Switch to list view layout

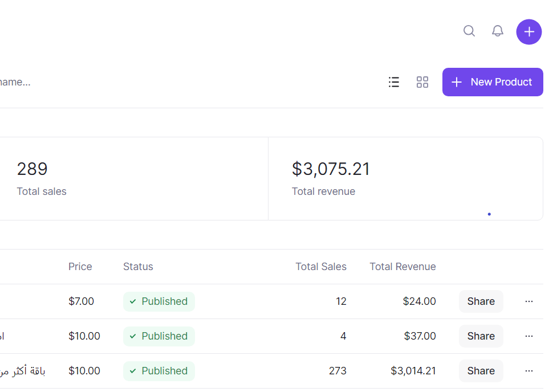click(394, 82)
